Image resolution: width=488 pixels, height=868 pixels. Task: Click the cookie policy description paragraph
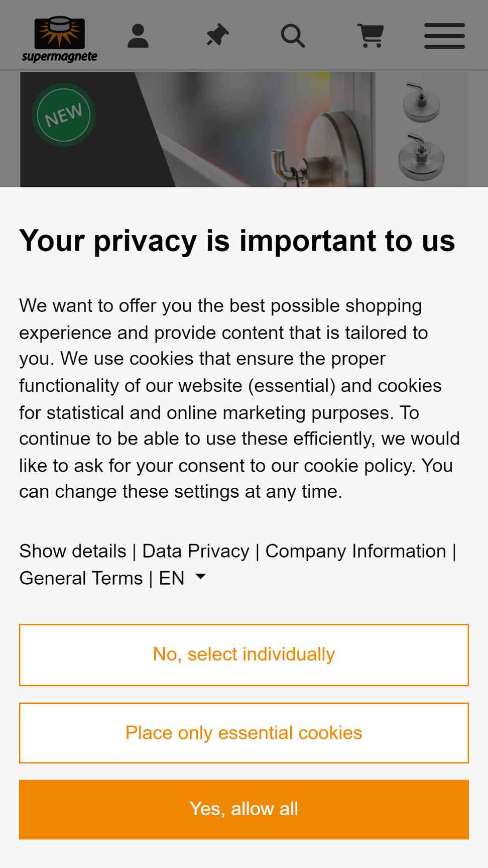coord(239,398)
